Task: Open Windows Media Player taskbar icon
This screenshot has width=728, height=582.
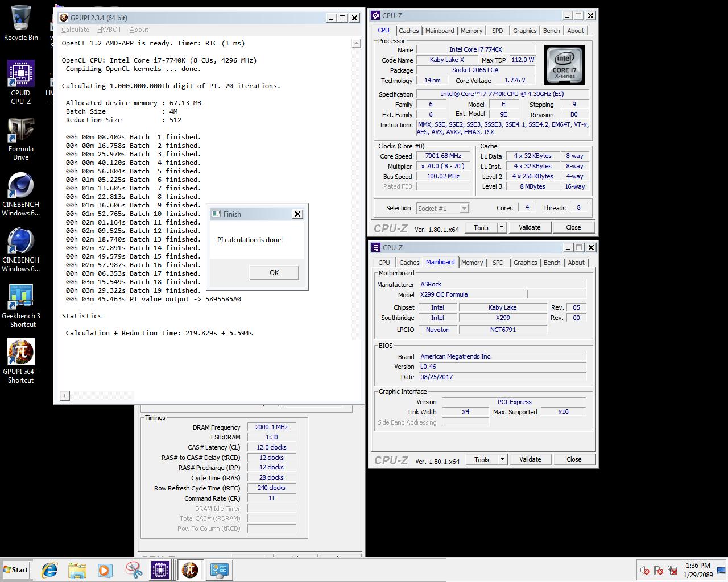Action: pos(105,569)
